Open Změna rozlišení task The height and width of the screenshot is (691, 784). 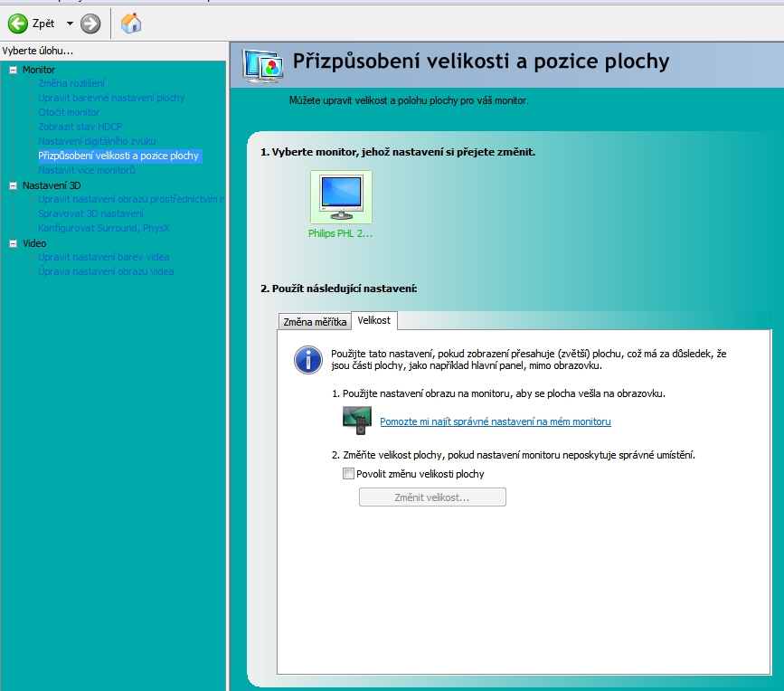click(71, 83)
